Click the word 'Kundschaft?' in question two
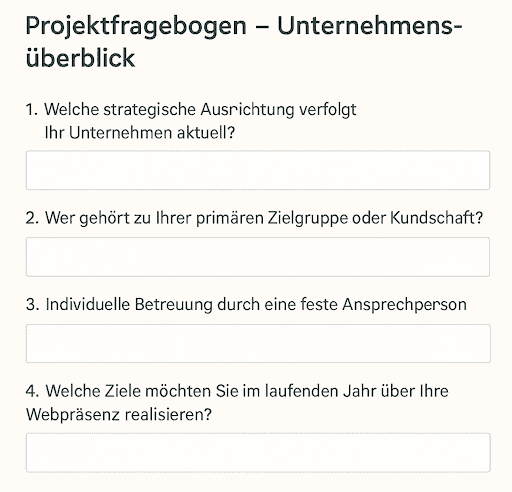Viewport: 512px width, 492px height. pos(436,218)
